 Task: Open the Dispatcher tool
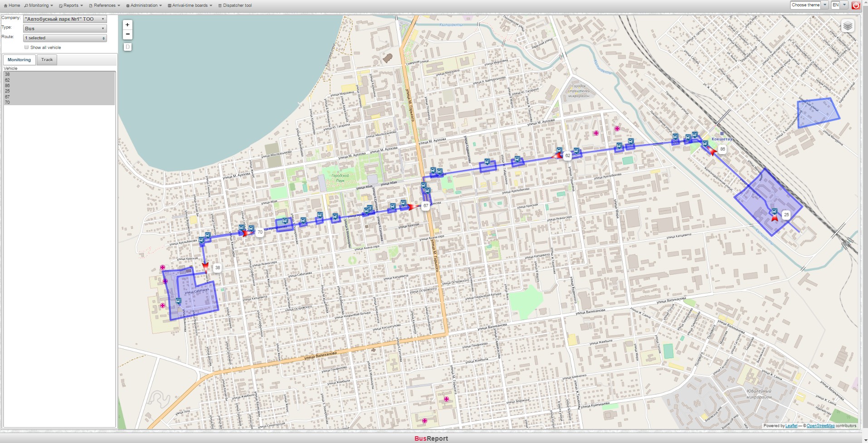[235, 5]
